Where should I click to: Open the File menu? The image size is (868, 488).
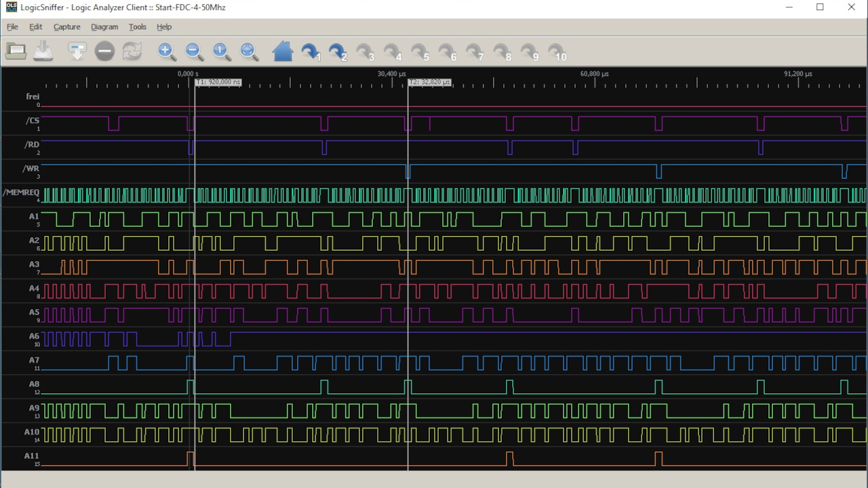click(12, 27)
